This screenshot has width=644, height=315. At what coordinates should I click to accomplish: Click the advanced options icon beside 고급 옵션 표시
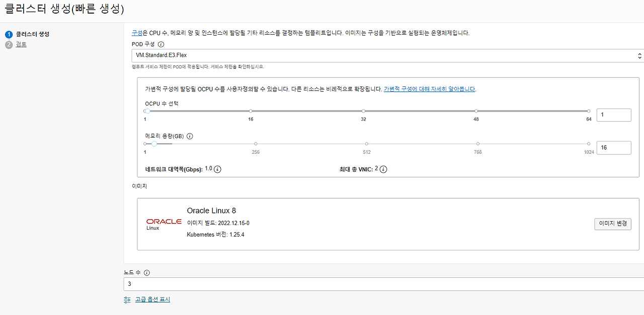(127, 299)
